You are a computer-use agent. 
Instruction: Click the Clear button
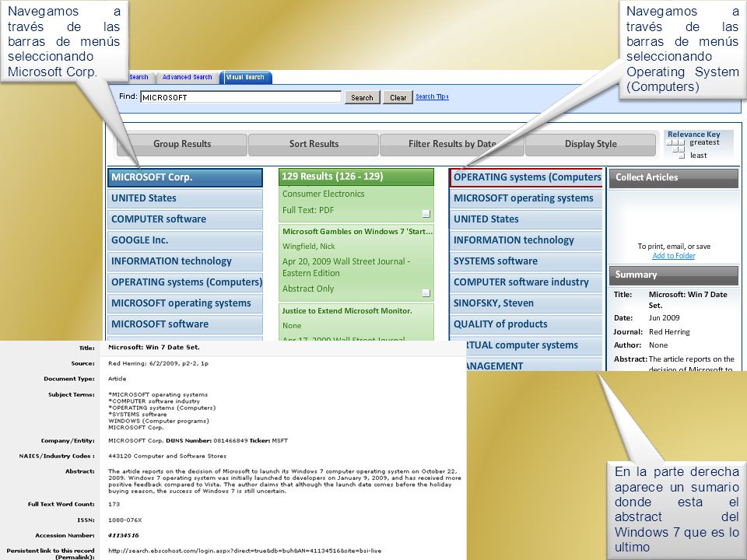click(398, 98)
